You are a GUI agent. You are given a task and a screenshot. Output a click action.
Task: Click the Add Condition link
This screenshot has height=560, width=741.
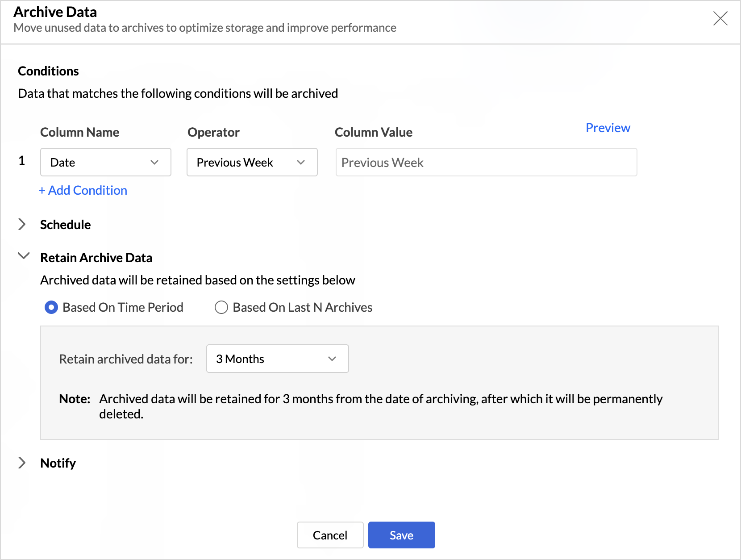click(87, 190)
